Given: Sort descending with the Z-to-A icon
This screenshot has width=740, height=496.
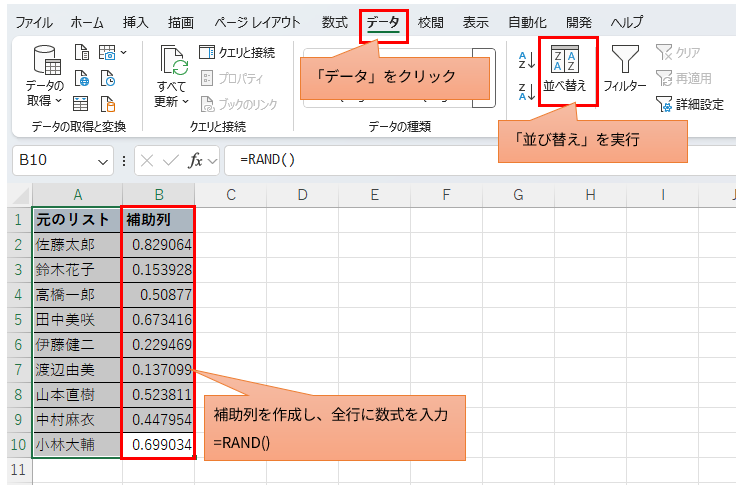Looking at the screenshot, I should (526, 92).
